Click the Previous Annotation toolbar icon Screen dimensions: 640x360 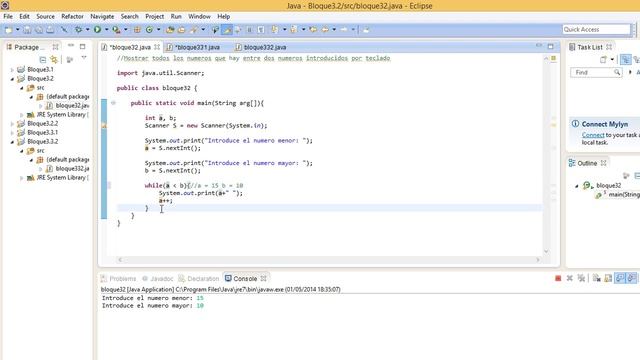pos(293,30)
